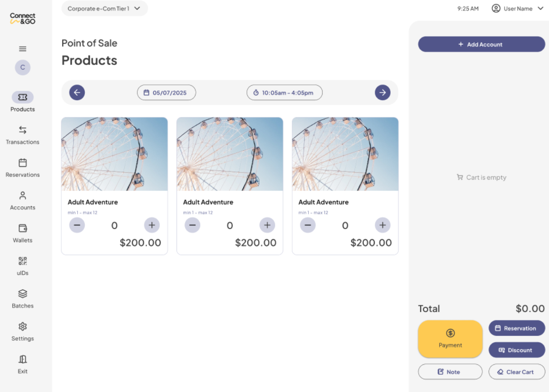549x392 pixels.
Task: Click the yellow Payment button
Action: [450, 339]
